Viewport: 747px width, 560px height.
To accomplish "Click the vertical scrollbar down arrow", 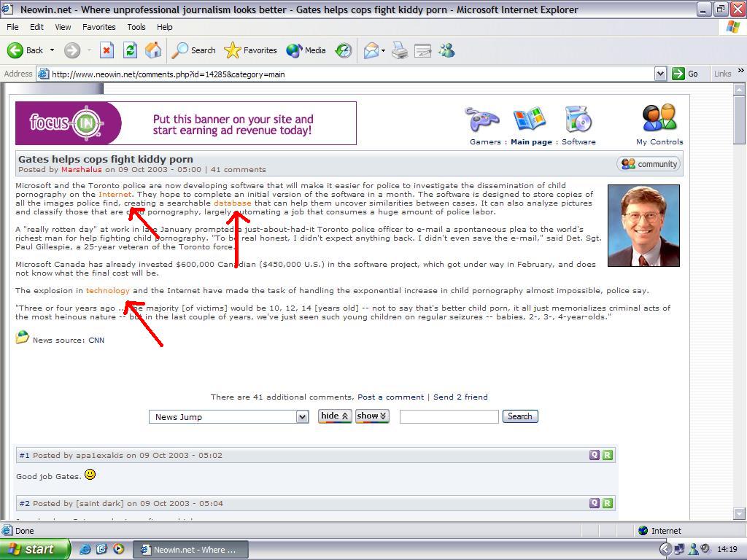I will click(x=740, y=513).
